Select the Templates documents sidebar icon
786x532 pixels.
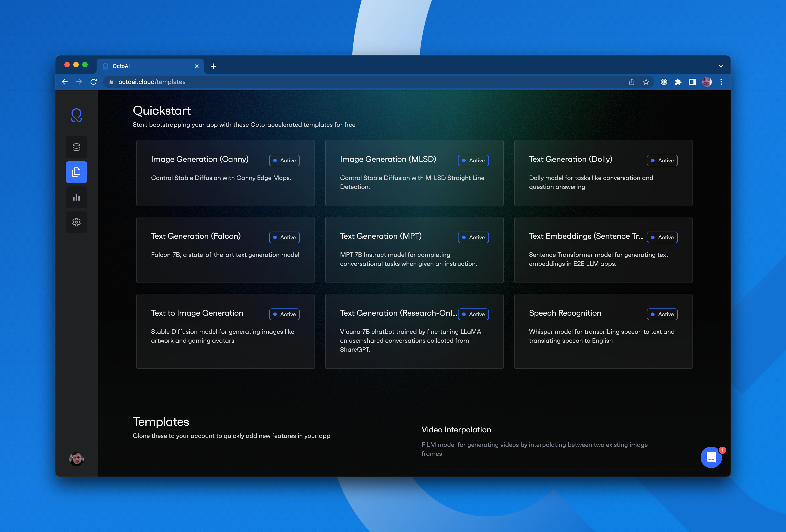(76, 172)
